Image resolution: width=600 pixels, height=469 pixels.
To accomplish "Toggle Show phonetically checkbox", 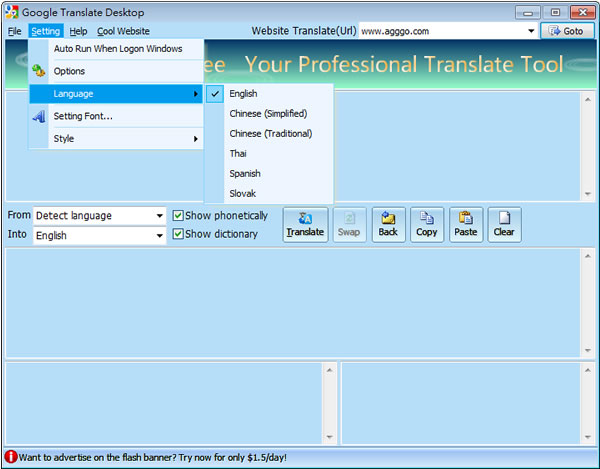I will click(x=178, y=215).
